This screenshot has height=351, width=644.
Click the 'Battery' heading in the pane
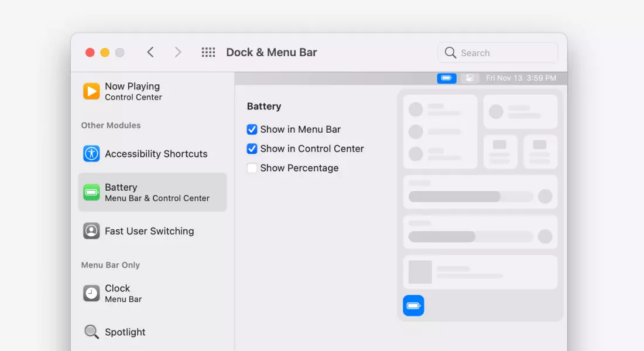coord(264,106)
